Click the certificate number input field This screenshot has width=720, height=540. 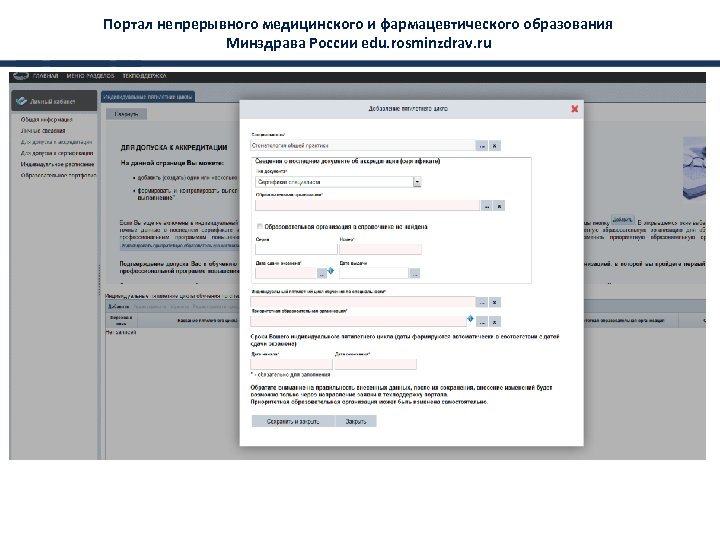(380, 249)
